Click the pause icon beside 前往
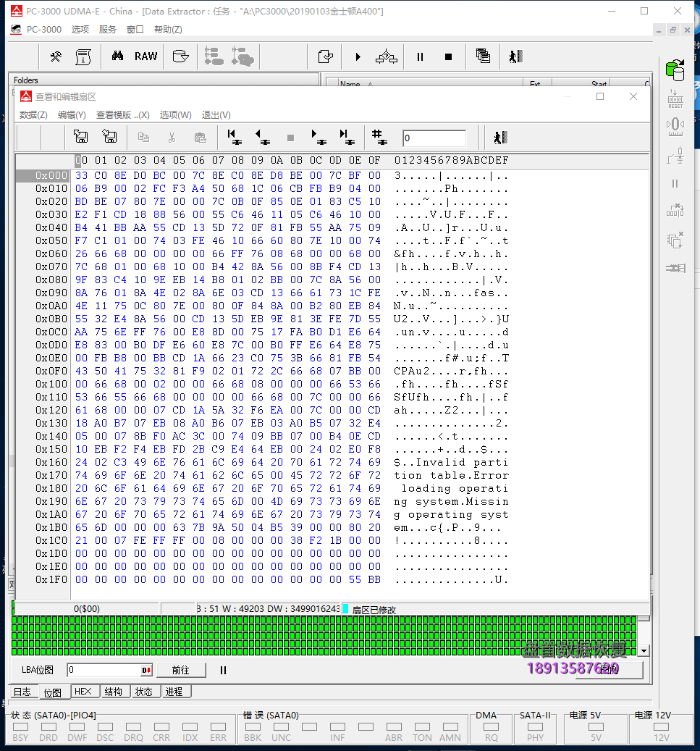The image size is (700, 751). point(223,670)
